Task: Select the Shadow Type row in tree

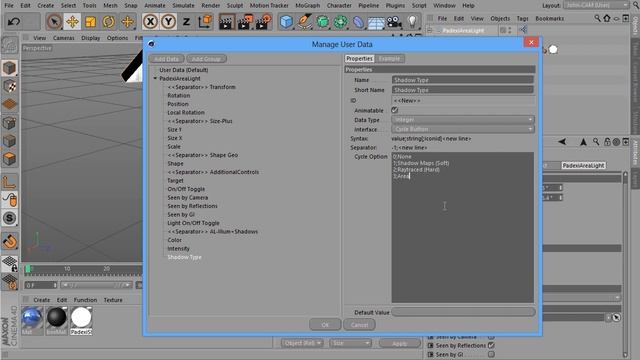Action: 184,257
